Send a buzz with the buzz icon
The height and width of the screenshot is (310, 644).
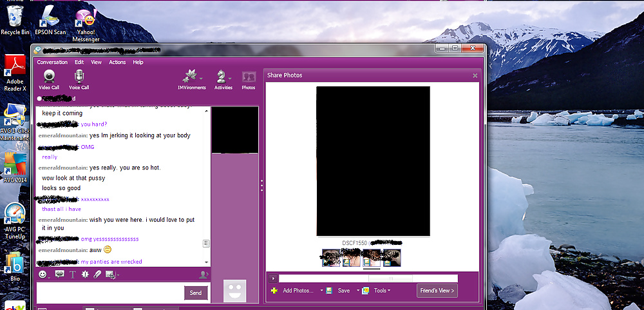[85, 275]
